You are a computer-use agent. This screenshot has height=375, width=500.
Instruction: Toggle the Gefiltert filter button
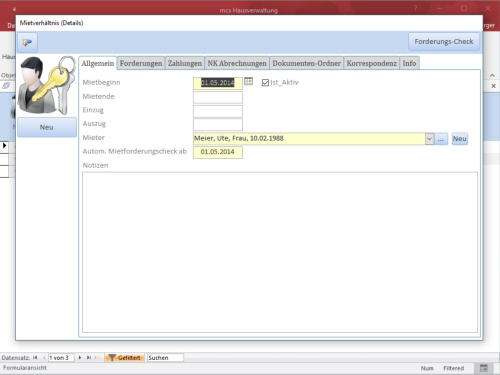coord(125,358)
